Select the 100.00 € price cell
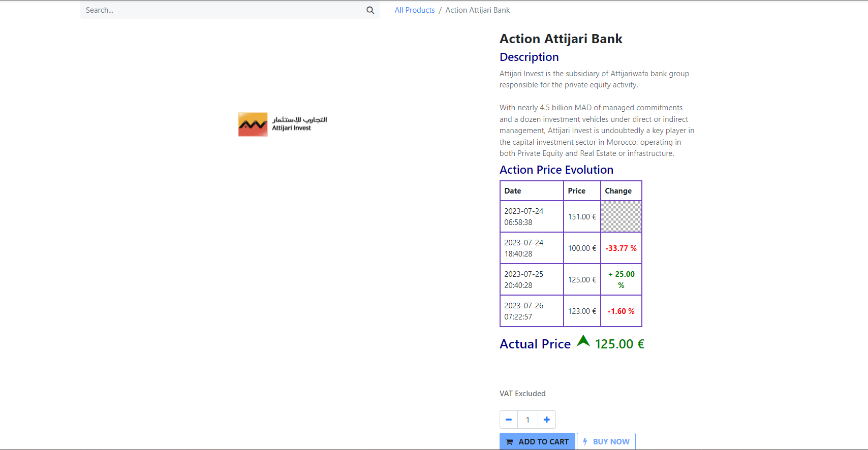Image resolution: width=868 pixels, height=450 pixels. 582,248
